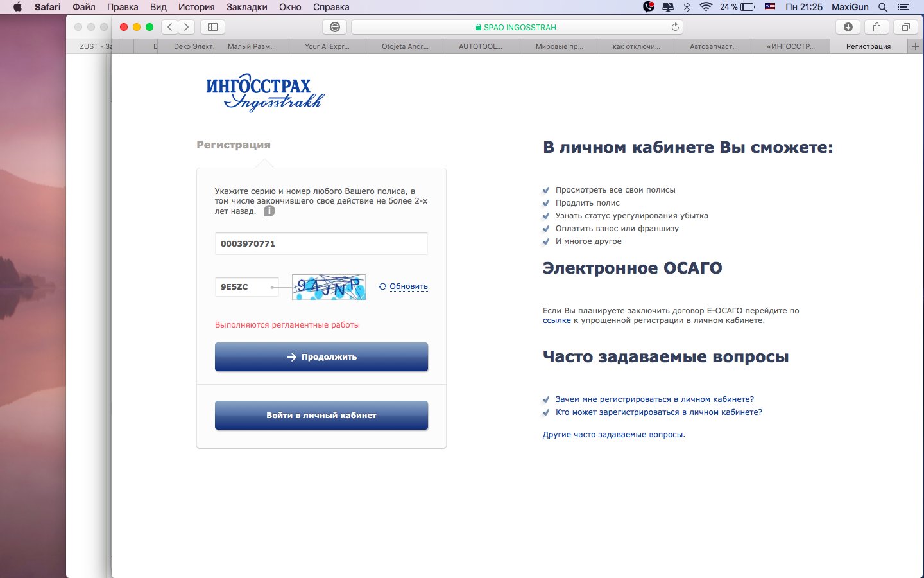Open Другие часто задаваемые вопросы link
Screen dimensions: 924x578
(613, 435)
